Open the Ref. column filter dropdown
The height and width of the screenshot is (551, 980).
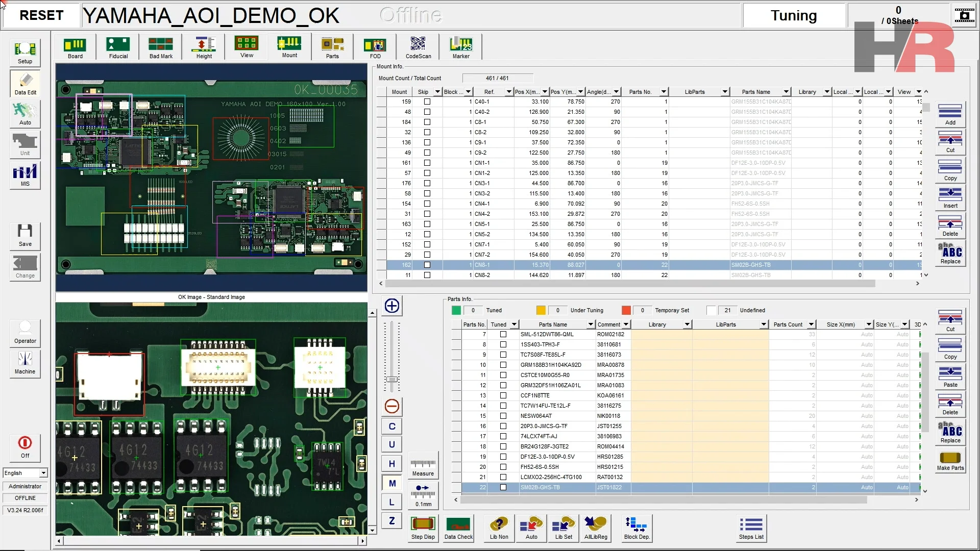tap(509, 92)
